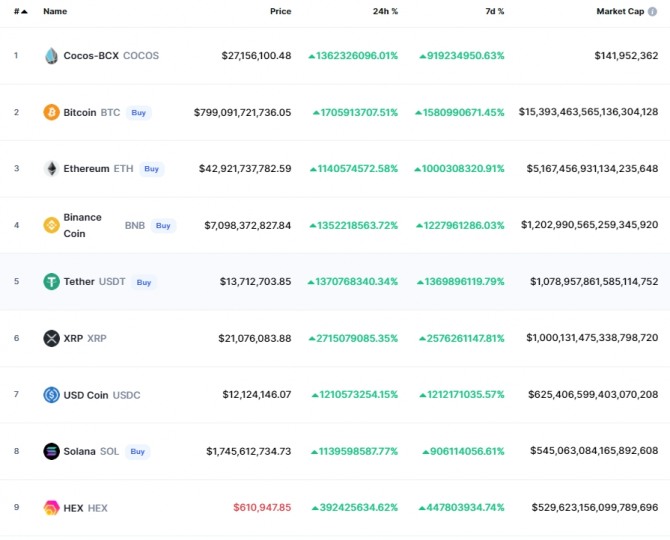Click the Solana price $1,745,612,734.73
670x540 pixels.
(249, 451)
